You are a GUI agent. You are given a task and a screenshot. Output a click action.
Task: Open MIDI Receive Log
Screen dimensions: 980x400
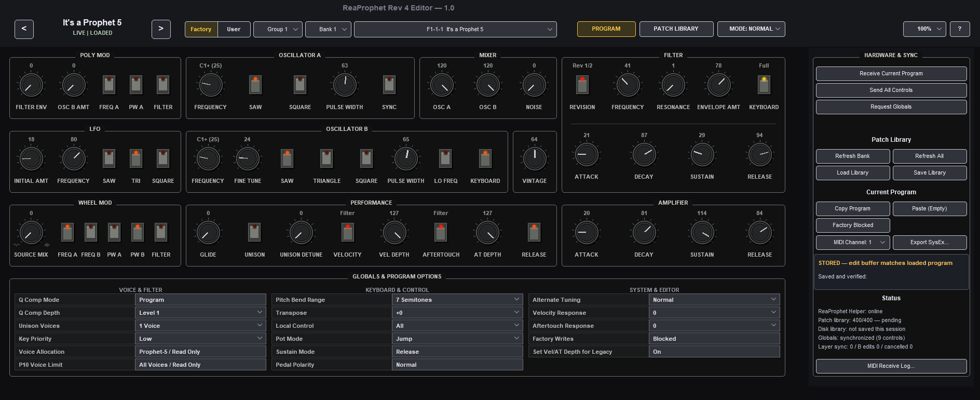point(891,366)
